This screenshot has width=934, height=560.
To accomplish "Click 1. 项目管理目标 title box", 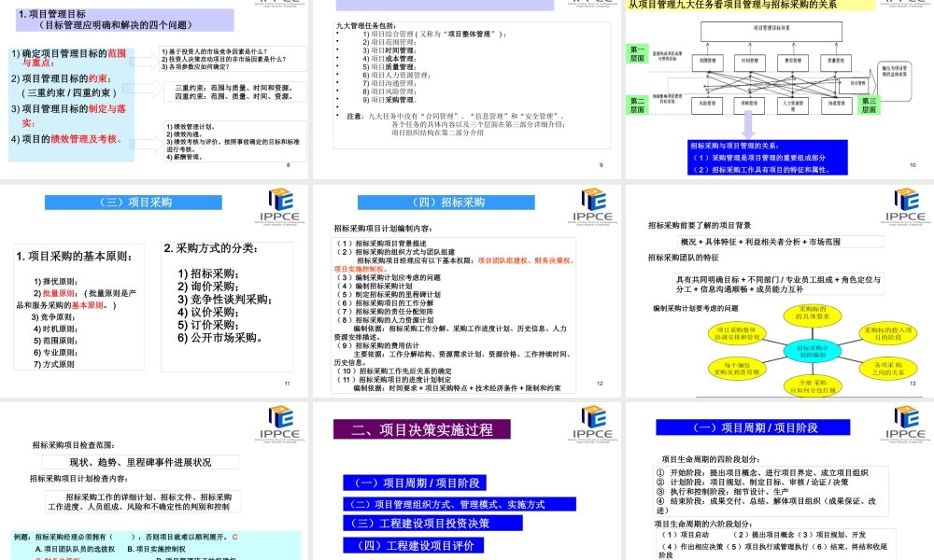I will pyautogui.click(x=124, y=19).
